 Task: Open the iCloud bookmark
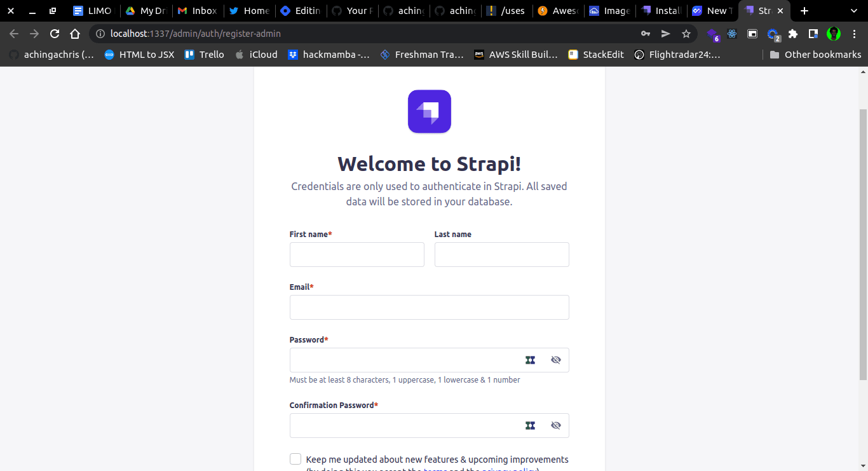pos(256,55)
